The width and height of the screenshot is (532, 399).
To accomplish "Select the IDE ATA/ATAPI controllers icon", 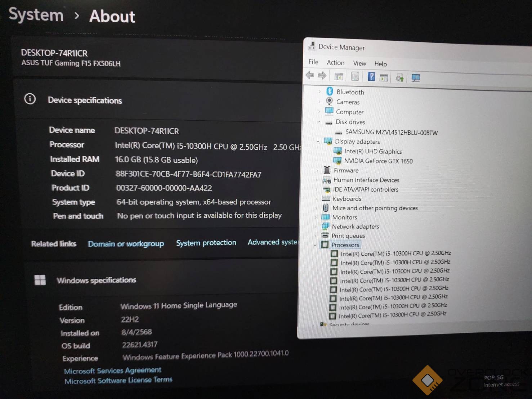I will (326, 189).
